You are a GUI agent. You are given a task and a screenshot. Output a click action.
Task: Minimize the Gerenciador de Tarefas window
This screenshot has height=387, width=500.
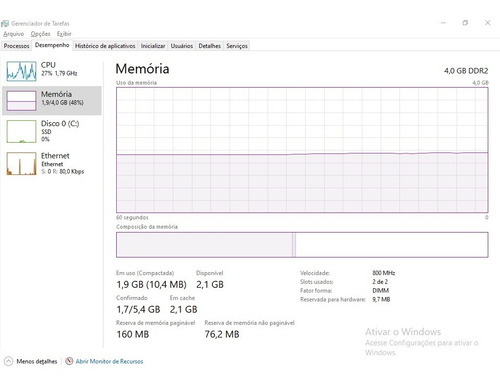443,23
